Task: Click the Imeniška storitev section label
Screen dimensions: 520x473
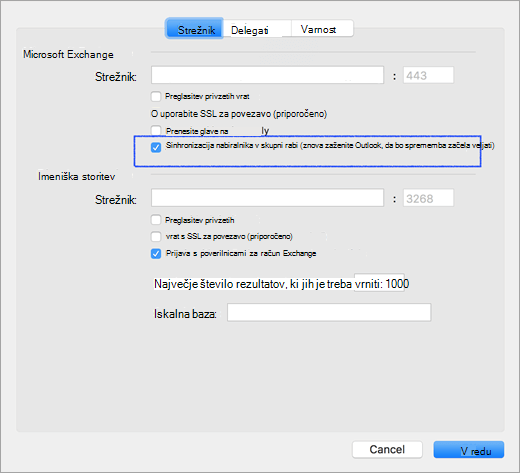Action: (76, 176)
